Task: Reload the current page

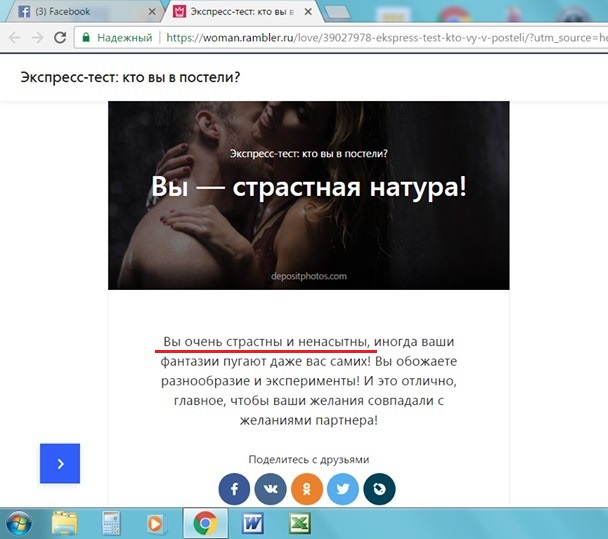Action: [x=60, y=38]
